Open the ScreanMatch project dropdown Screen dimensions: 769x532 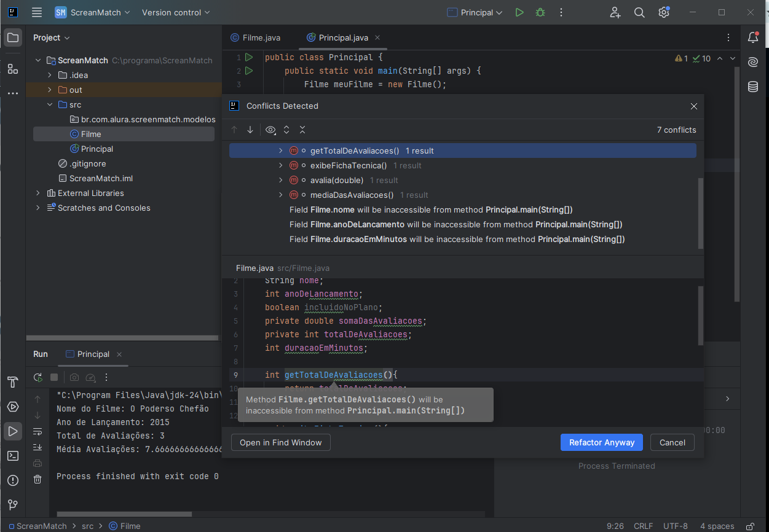coord(93,12)
